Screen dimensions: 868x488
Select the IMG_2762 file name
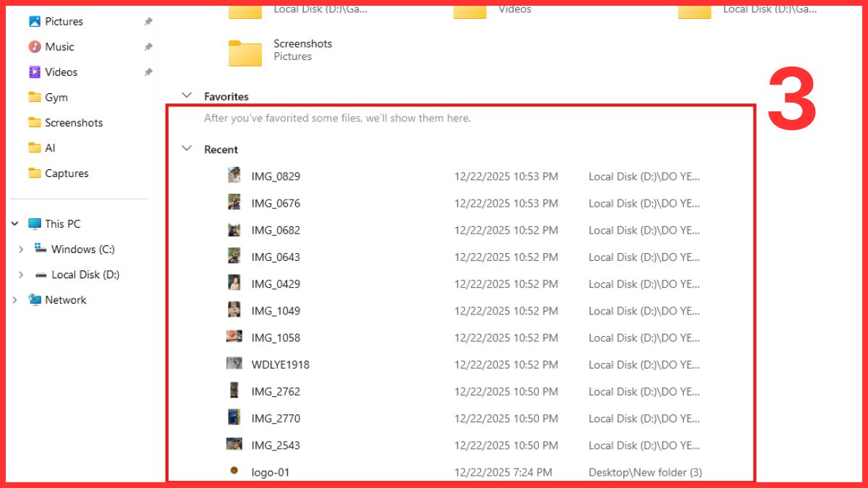point(276,392)
